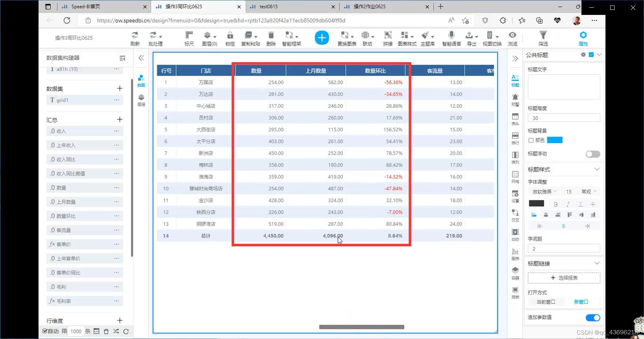Click the 联动 linkage tool

click(367, 38)
